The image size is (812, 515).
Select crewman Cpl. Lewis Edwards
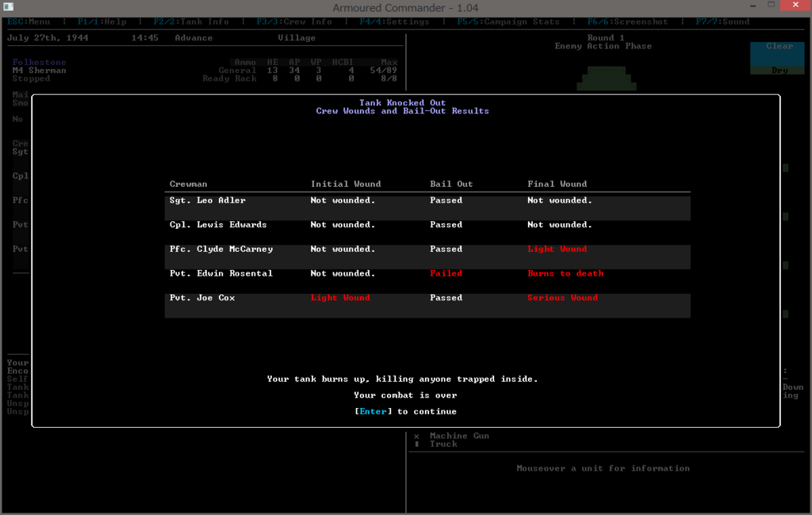point(218,225)
